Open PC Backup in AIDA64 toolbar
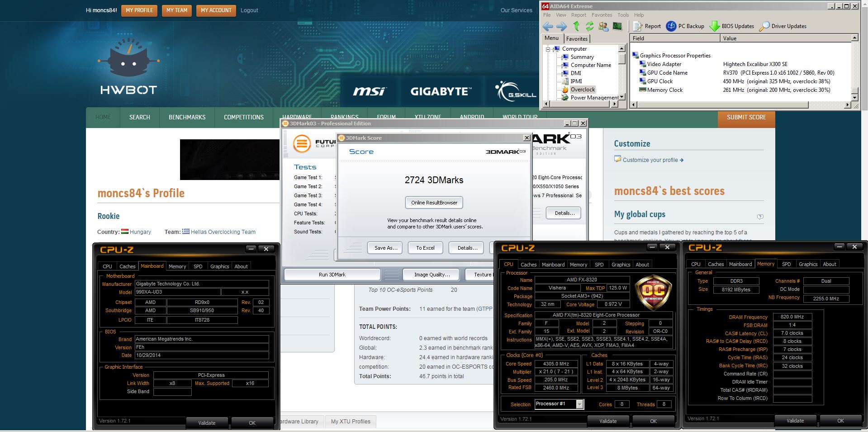 (685, 26)
